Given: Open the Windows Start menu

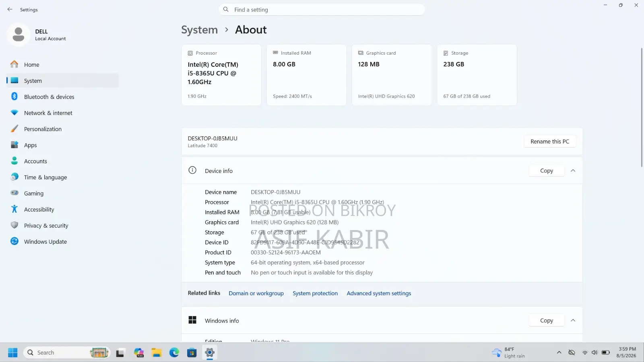Looking at the screenshot, I should coord(13,353).
